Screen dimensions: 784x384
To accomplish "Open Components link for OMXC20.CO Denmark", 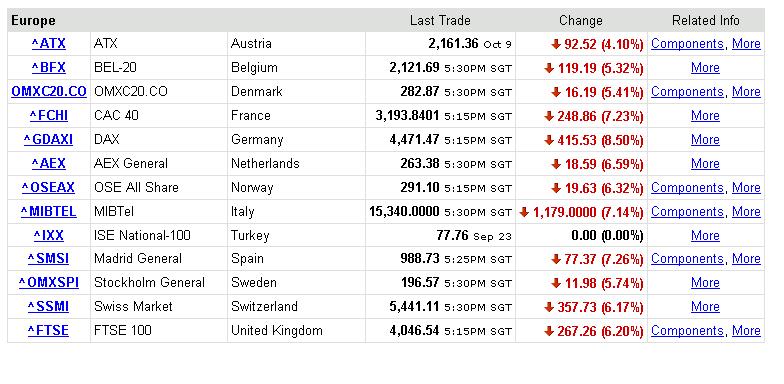I will [x=687, y=92].
